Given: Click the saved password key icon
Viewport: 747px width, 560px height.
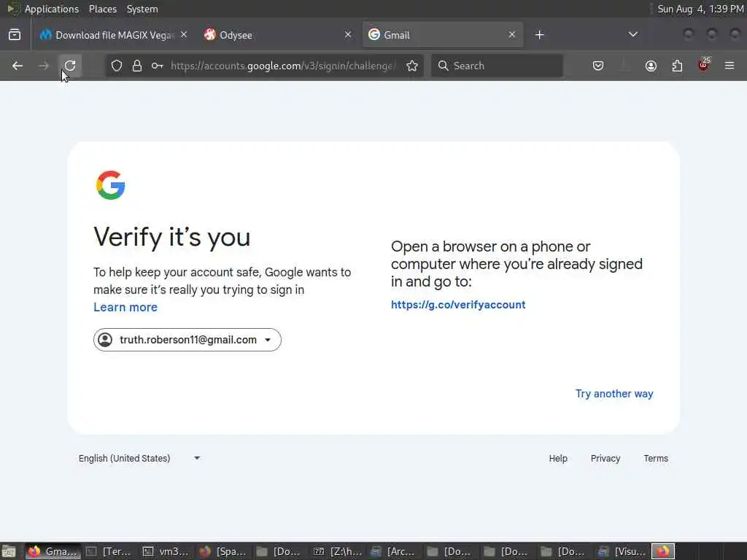Looking at the screenshot, I should coord(158,66).
